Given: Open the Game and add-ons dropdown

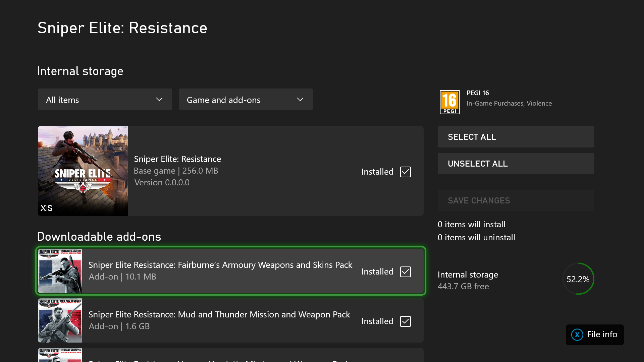Looking at the screenshot, I should [246, 99].
